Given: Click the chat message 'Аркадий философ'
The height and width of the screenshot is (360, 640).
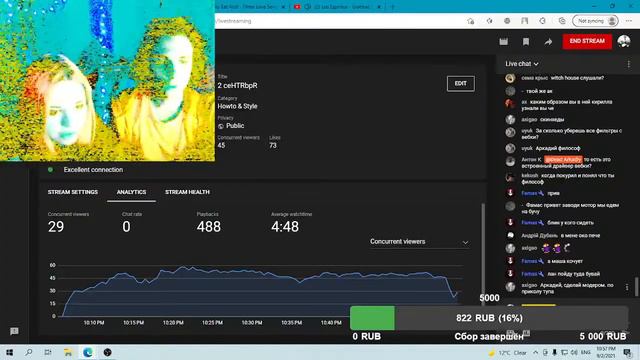Looking at the screenshot, I should click(x=558, y=148).
